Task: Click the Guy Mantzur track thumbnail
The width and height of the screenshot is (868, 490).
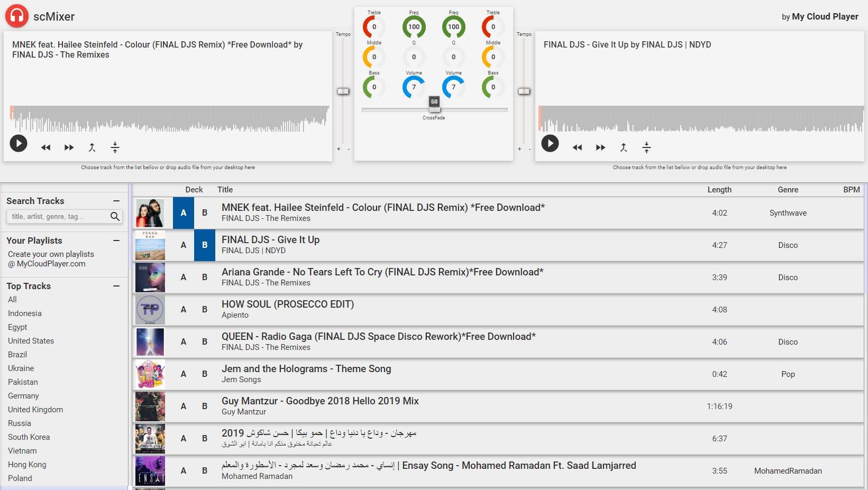Action: 150,406
